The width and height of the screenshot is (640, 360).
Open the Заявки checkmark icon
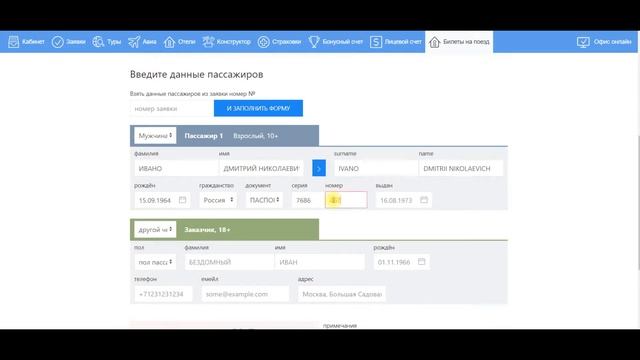58,42
